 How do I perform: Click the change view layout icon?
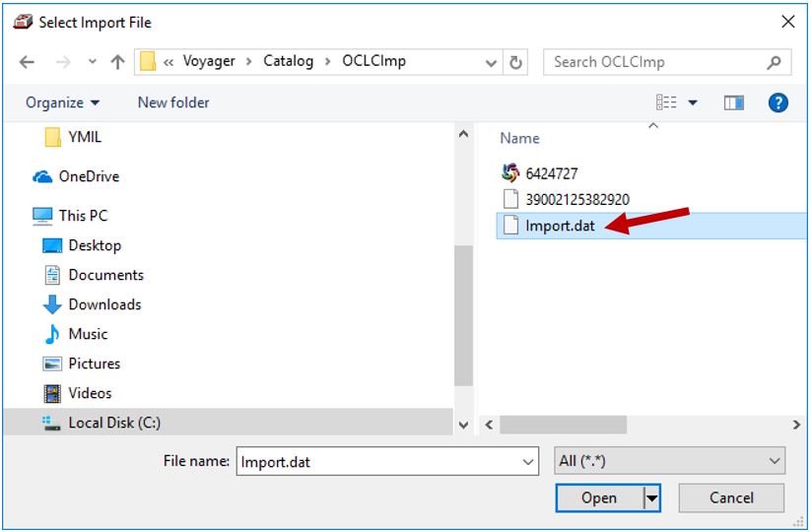(667, 102)
